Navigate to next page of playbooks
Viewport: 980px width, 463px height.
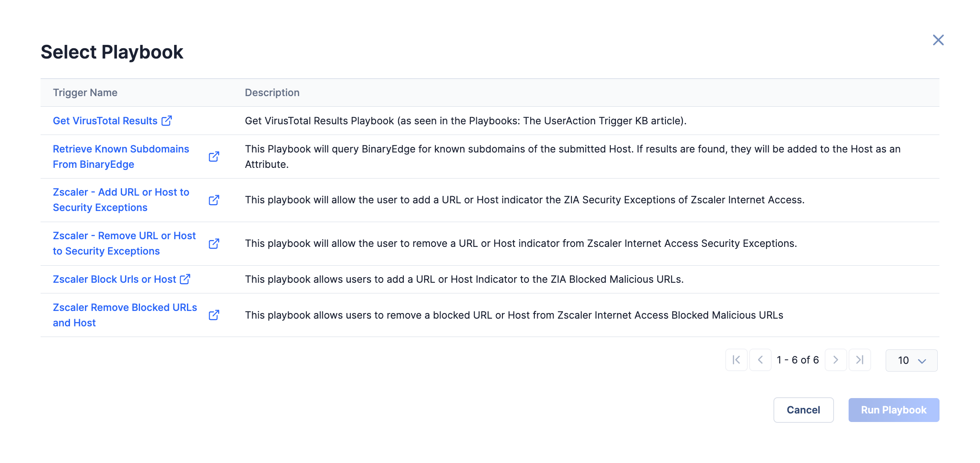(x=836, y=360)
